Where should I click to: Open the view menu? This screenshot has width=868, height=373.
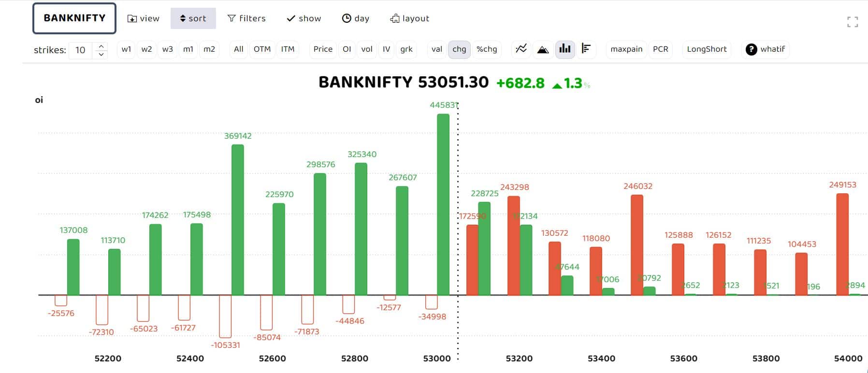pyautogui.click(x=144, y=18)
